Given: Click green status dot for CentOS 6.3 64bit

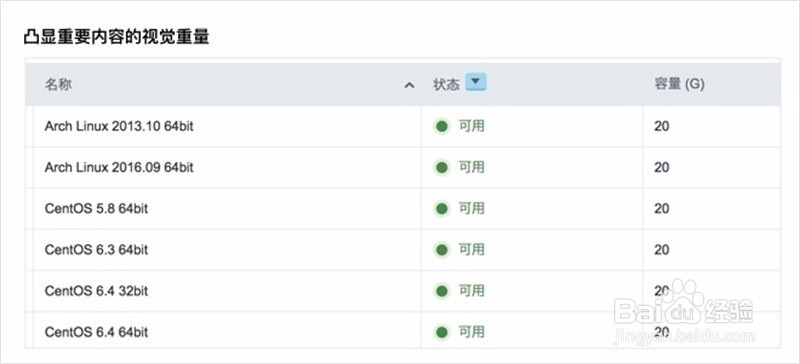Looking at the screenshot, I should (441, 250).
